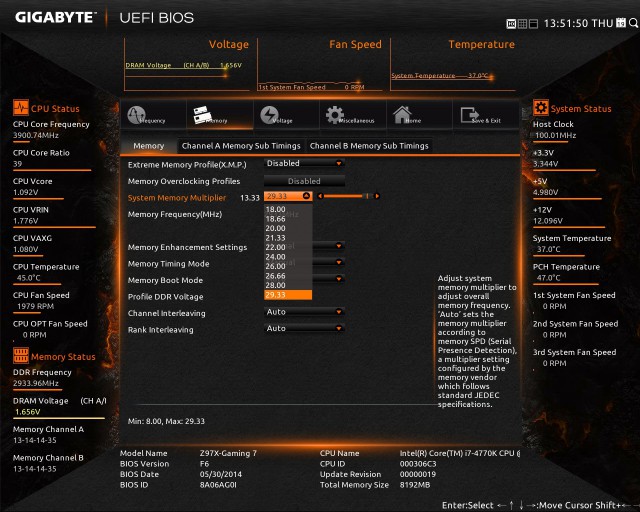This screenshot has height=512, width=640.
Task: Choose 28.00 in the multiplier list
Action: point(288,285)
